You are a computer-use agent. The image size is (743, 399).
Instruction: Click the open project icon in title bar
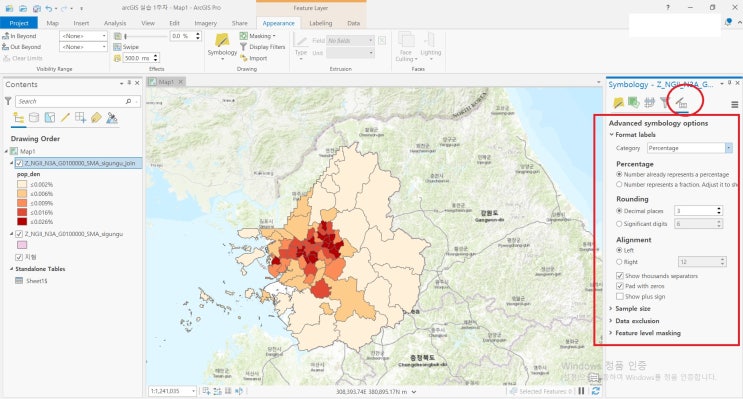coord(23,8)
